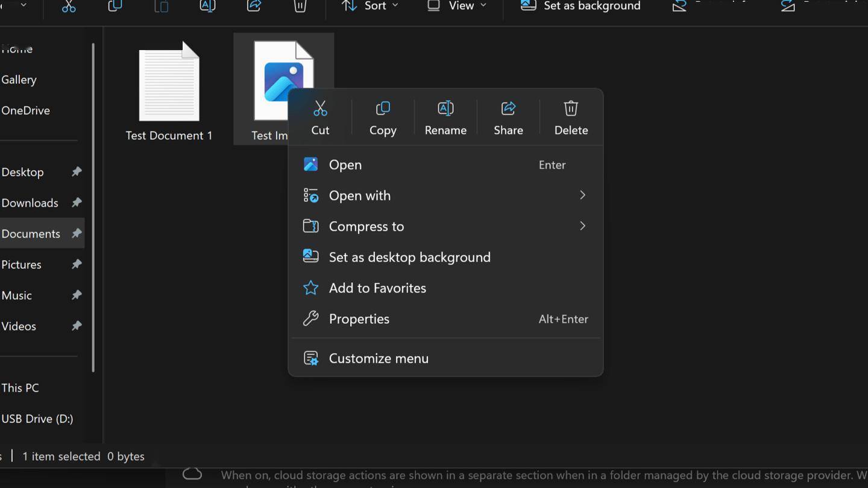Select Share in the context menu

[x=508, y=118]
